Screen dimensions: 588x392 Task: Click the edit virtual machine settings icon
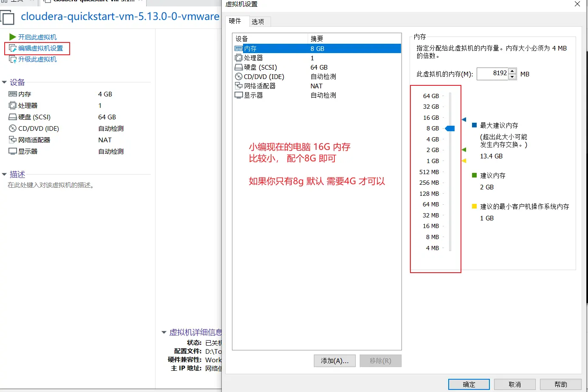click(x=13, y=48)
